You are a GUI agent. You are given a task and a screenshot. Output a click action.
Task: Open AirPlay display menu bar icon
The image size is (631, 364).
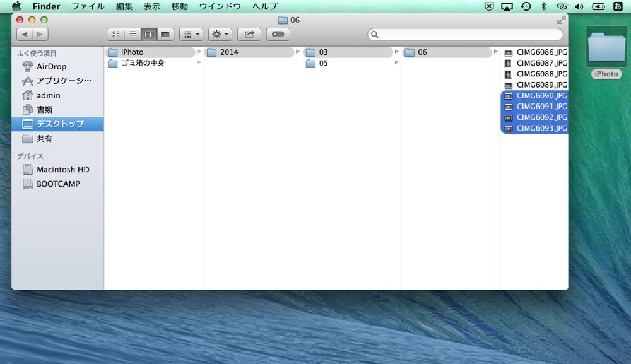(x=507, y=6)
